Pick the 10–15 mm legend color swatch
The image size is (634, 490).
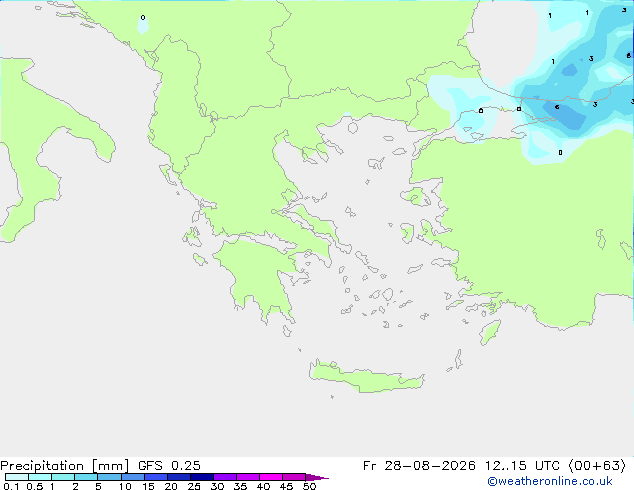[132, 477]
